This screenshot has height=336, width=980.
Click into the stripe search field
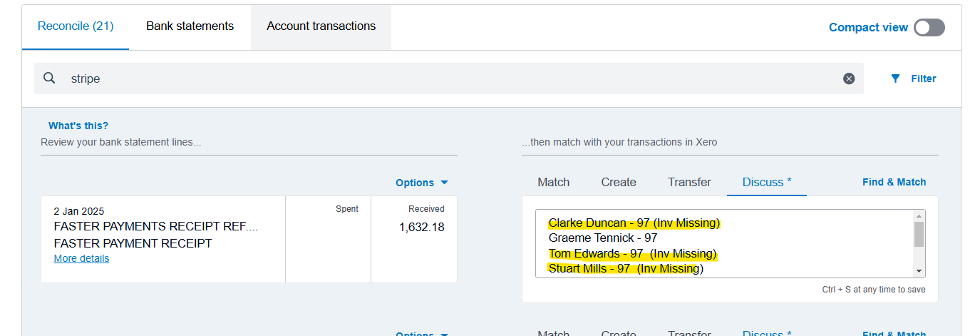coord(428,78)
